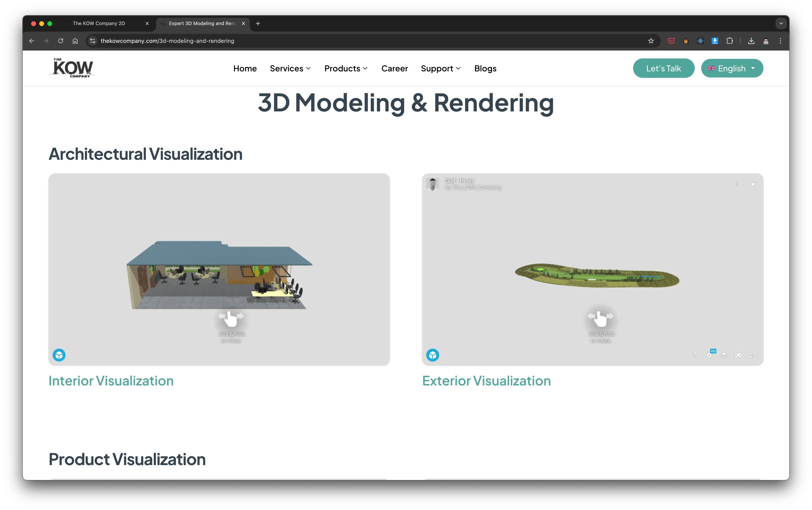Open model inspector layers icon
Viewport: 812px width, 510px height.
[x=724, y=355]
